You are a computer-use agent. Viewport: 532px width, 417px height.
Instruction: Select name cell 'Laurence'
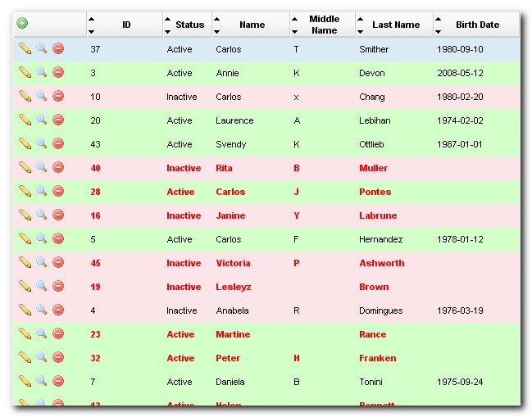coord(234,120)
